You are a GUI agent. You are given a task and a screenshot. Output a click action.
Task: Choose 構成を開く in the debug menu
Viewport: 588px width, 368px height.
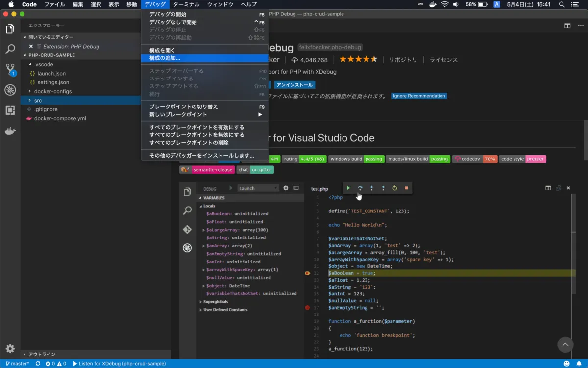(204, 51)
